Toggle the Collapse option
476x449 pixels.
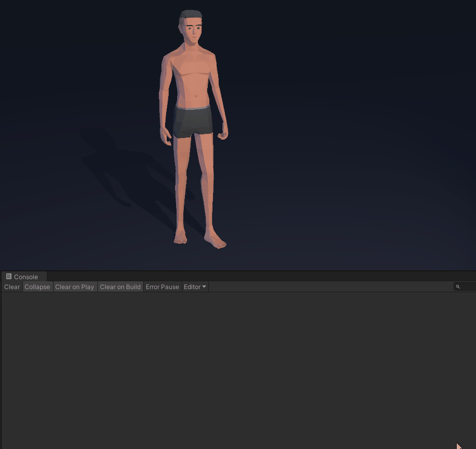[37, 287]
